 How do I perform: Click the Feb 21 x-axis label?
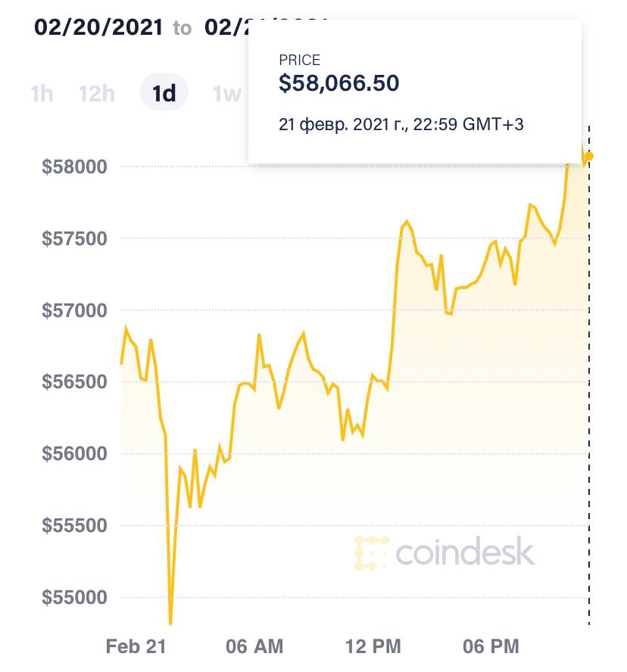[136, 646]
